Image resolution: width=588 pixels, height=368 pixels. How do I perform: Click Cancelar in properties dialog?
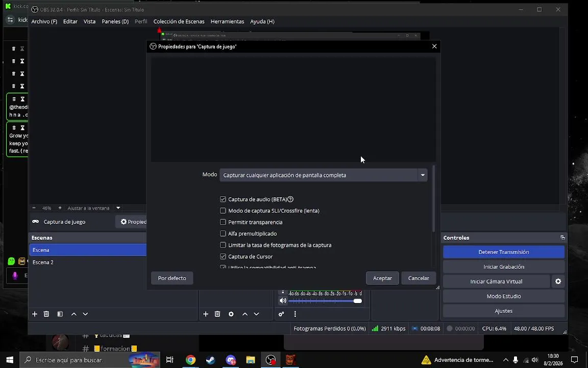click(419, 278)
